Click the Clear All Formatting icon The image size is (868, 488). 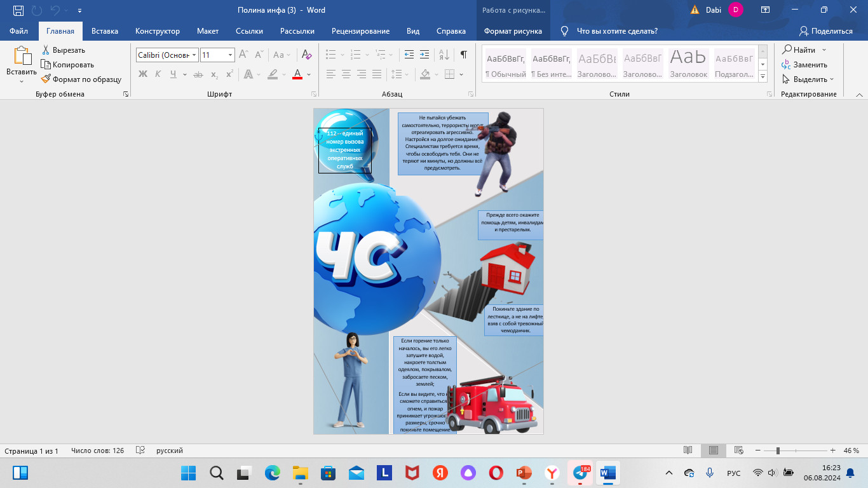click(x=307, y=55)
